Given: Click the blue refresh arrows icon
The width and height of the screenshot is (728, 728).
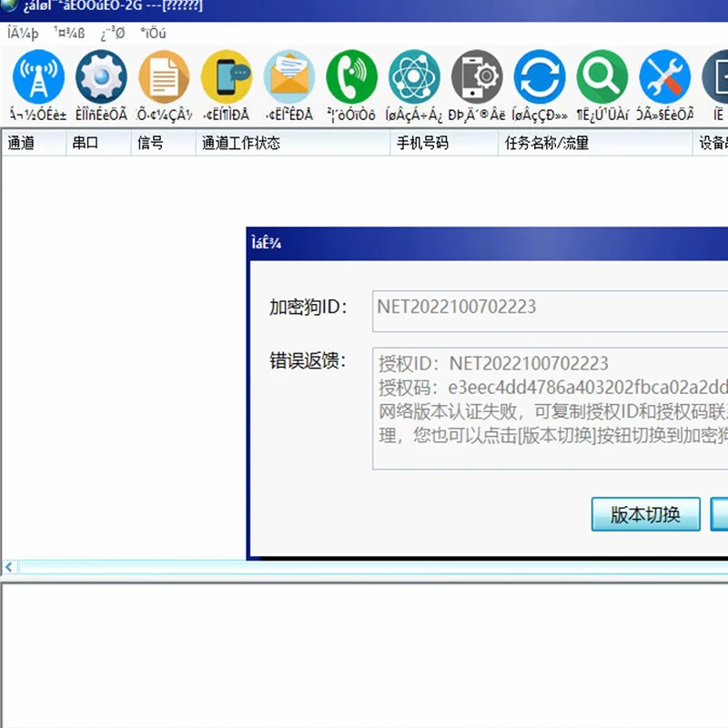Looking at the screenshot, I should [x=540, y=77].
